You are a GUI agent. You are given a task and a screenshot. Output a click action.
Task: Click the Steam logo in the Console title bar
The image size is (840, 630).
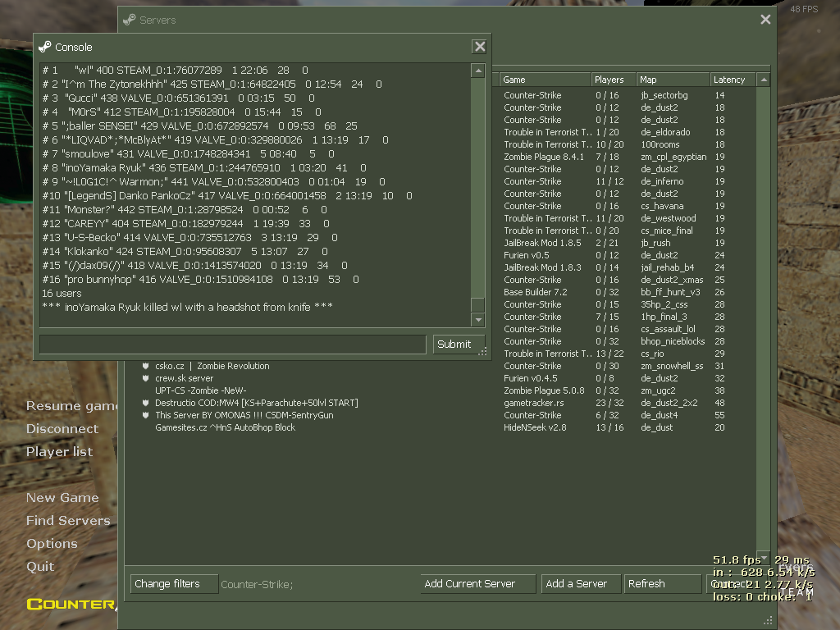click(x=45, y=47)
